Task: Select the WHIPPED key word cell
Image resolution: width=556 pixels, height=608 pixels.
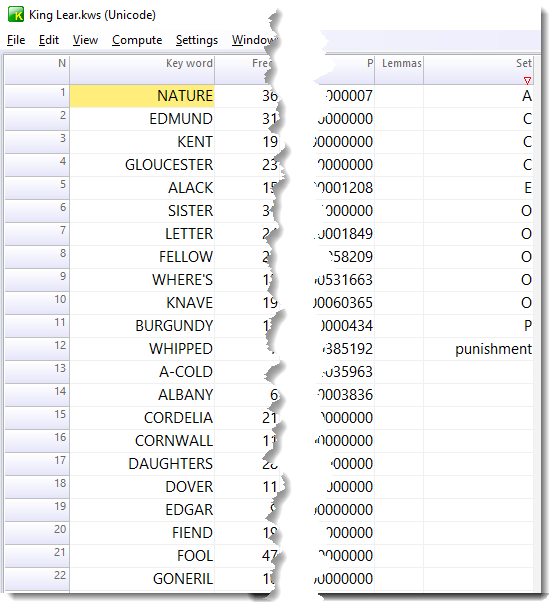Action: click(x=142, y=349)
